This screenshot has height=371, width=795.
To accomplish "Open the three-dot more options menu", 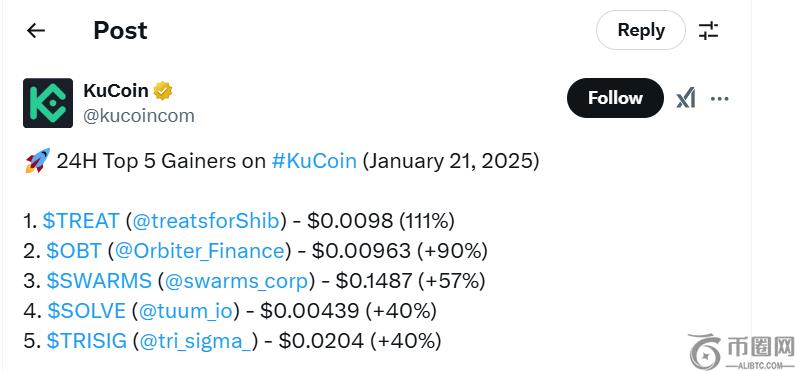I will [x=719, y=98].
